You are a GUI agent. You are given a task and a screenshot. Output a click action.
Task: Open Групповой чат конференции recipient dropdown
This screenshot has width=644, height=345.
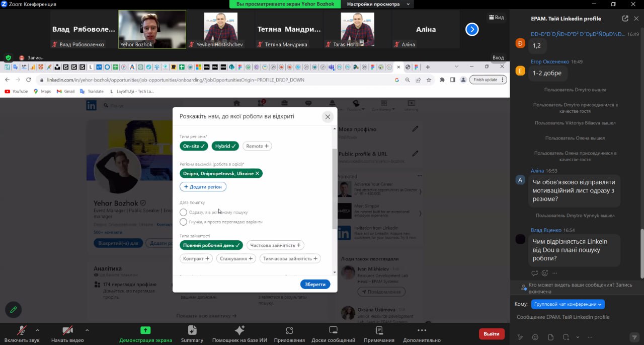pos(568,304)
